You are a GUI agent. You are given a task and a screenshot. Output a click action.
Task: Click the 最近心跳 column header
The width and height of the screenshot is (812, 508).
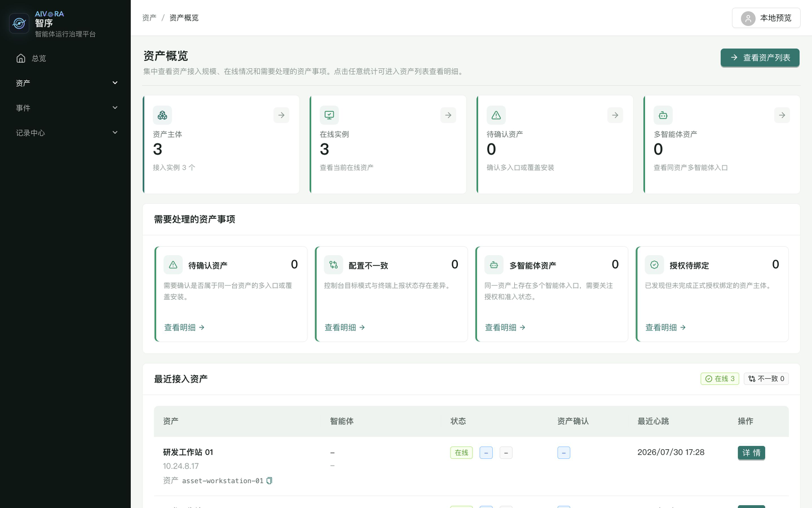coord(653,421)
